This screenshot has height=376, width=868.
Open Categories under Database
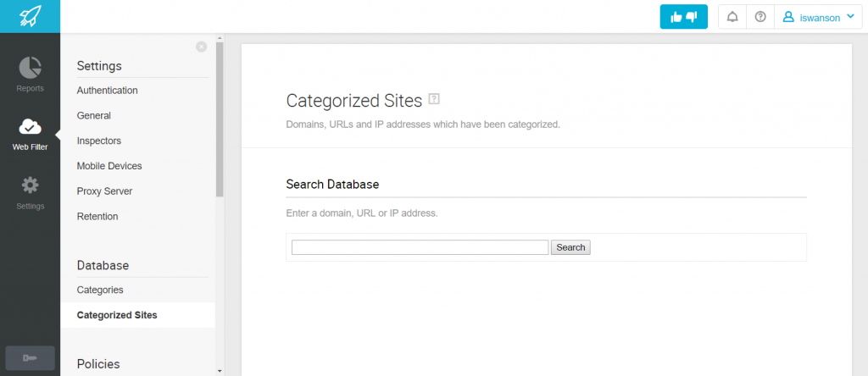100,290
